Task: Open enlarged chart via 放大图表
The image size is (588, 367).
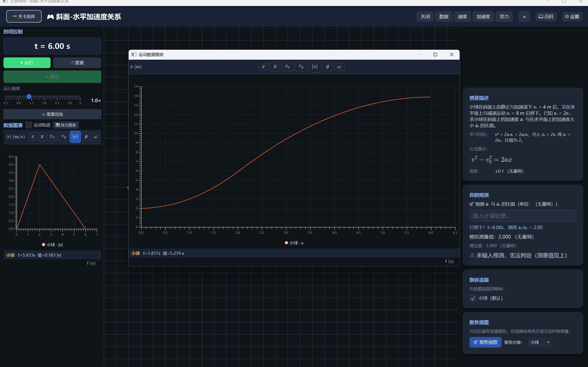Action: point(66,125)
